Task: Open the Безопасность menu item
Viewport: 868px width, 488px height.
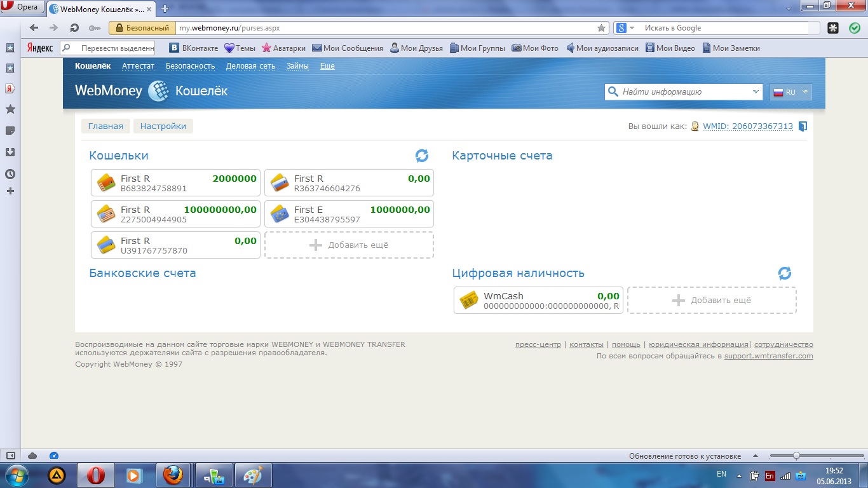Action: (190, 66)
